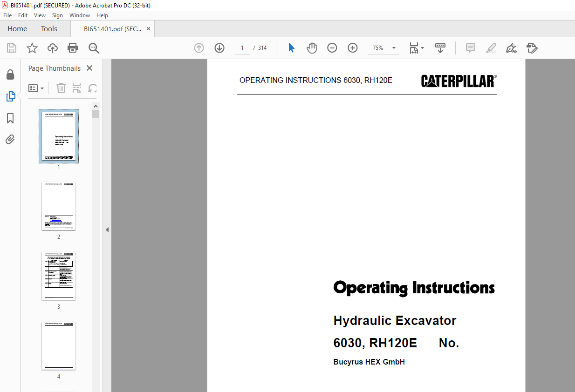Bookmark file with the star icon
This screenshot has height=392, width=575.
tap(32, 48)
